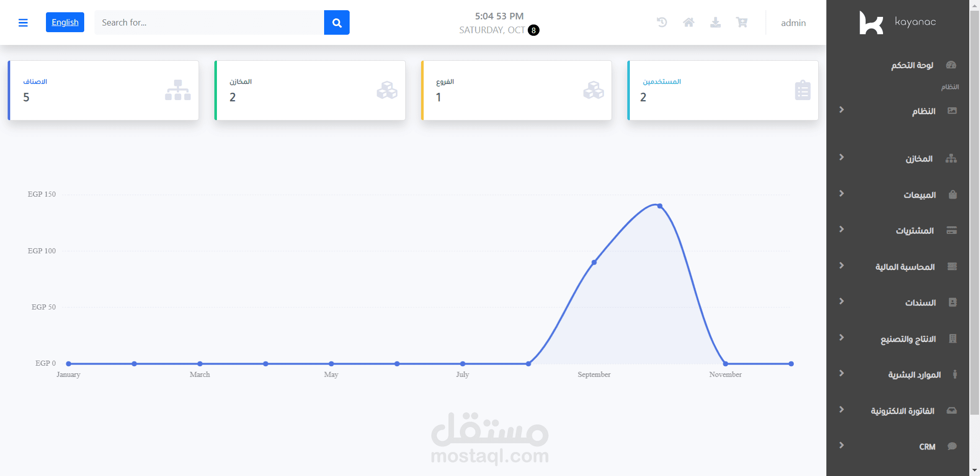The width and height of the screenshot is (980, 476).
Task: Click the Search for input field
Action: coord(209,22)
